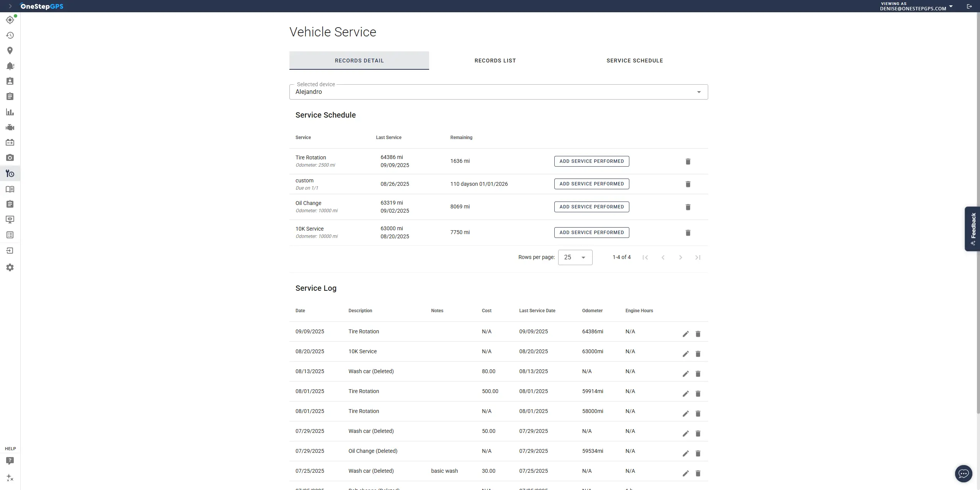Select the wrench-clock vehicle service icon

point(10,174)
